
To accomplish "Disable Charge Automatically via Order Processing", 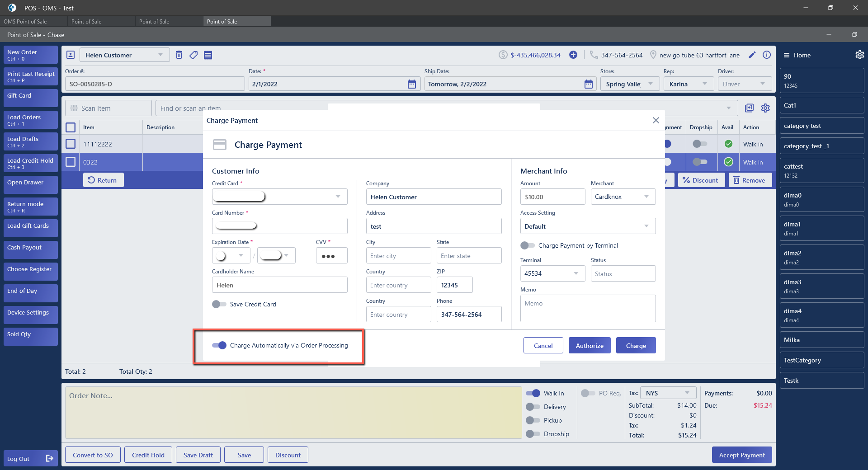I will click(220, 345).
